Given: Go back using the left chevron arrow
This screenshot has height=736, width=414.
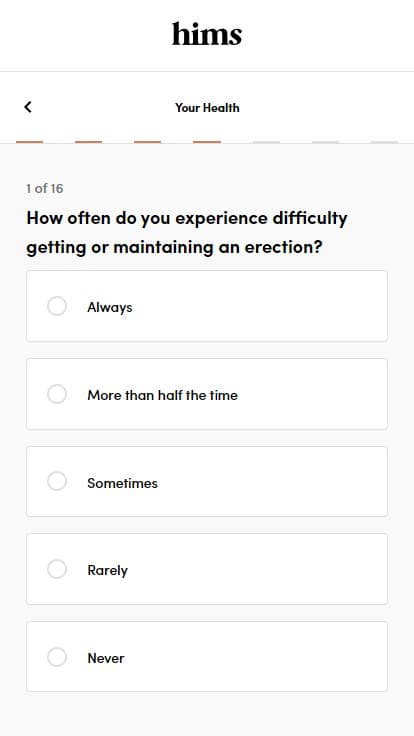Looking at the screenshot, I should (x=28, y=107).
